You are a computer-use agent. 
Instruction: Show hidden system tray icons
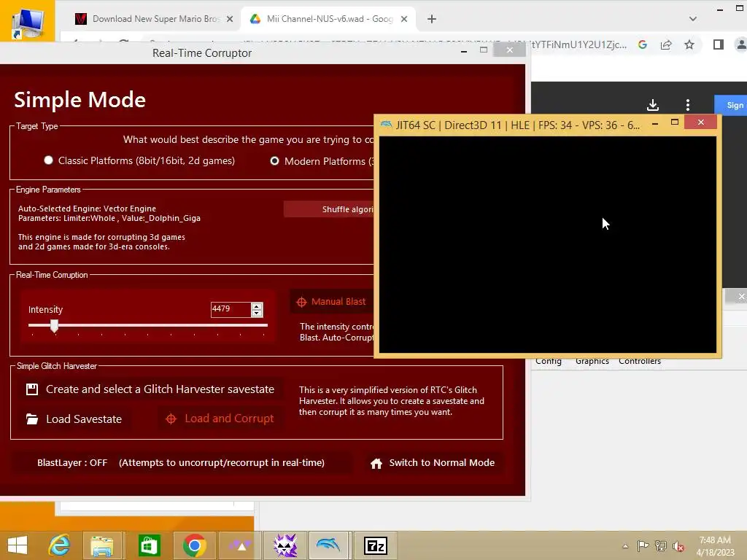tap(625, 546)
